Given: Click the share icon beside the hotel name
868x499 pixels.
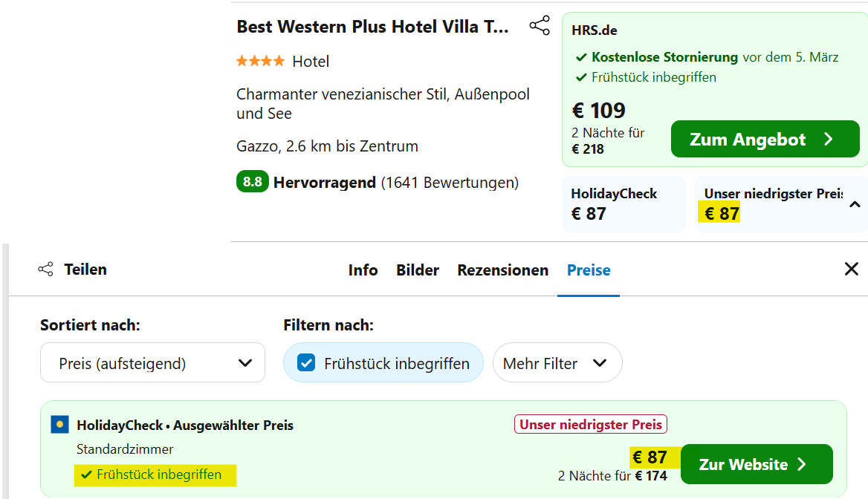Looking at the screenshot, I should [x=540, y=25].
